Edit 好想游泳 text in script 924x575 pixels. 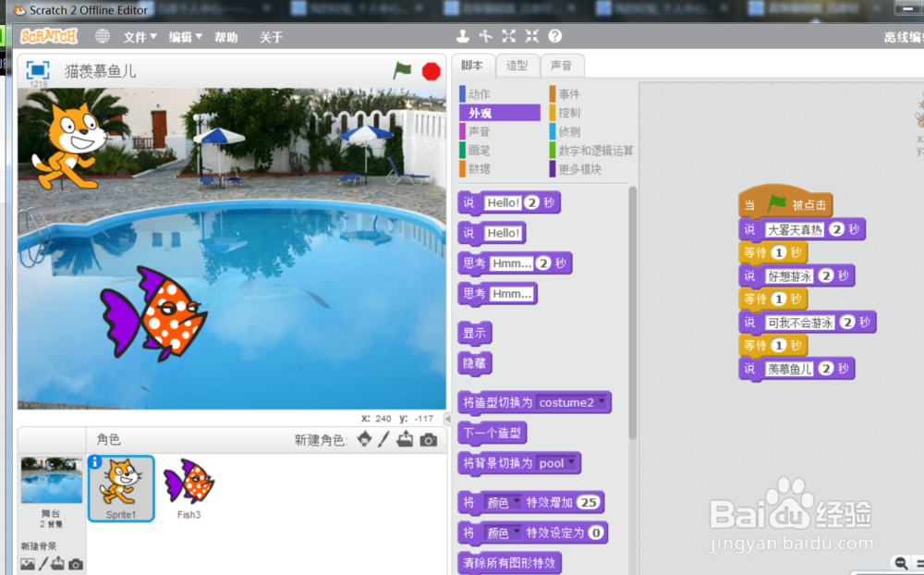[790, 276]
